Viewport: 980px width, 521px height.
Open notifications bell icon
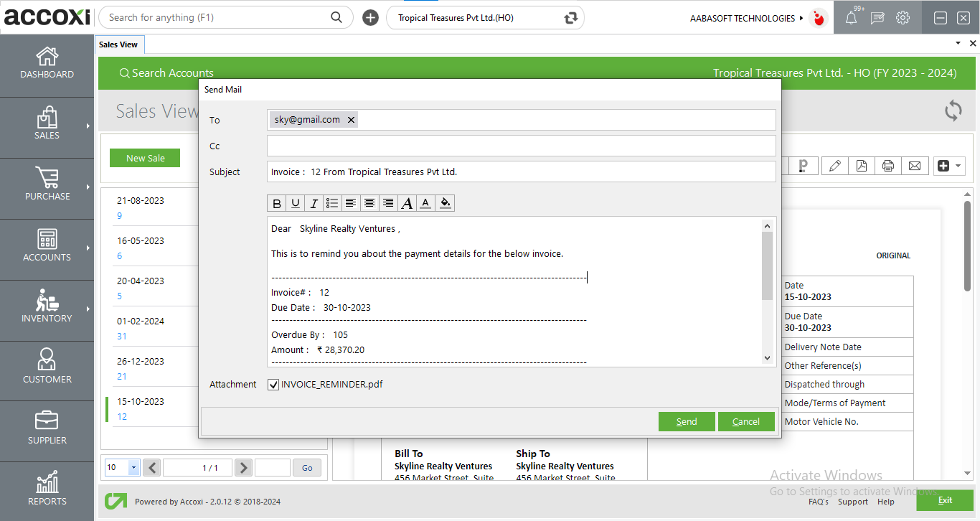(851, 18)
